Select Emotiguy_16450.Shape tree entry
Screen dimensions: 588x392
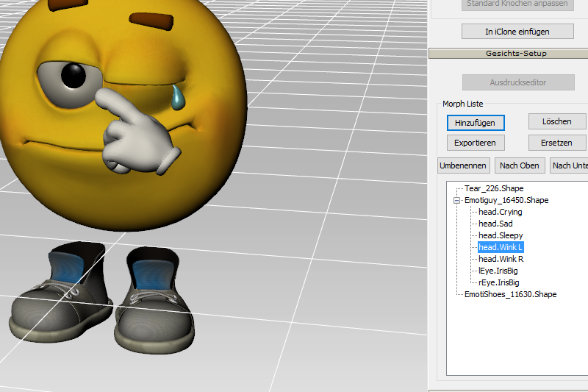[x=506, y=200]
